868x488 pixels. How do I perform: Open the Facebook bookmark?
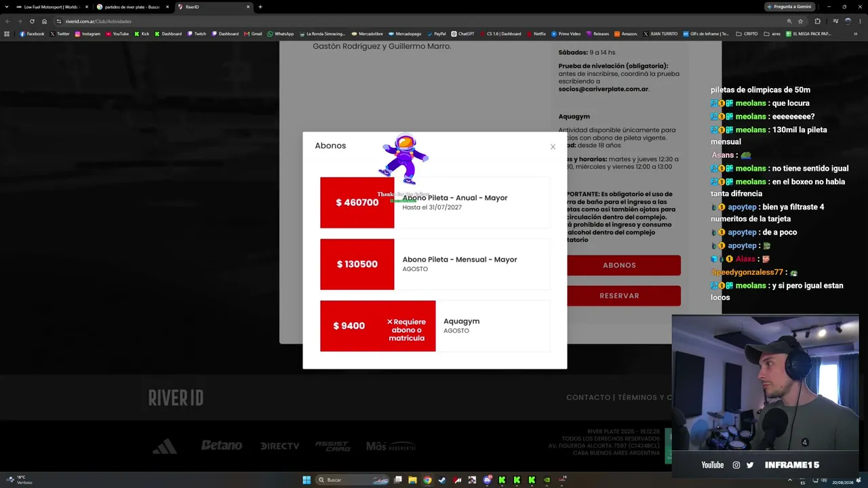tap(32, 34)
